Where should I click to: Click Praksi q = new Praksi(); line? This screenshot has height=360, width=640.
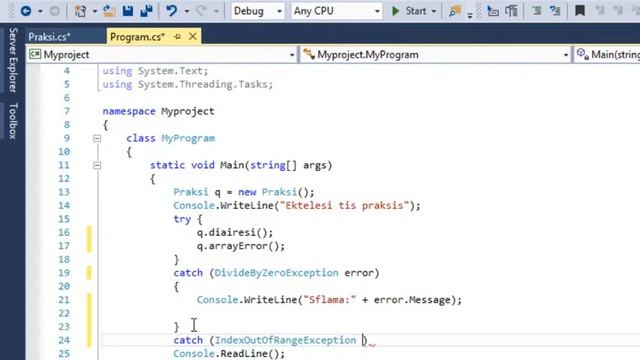(x=244, y=192)
